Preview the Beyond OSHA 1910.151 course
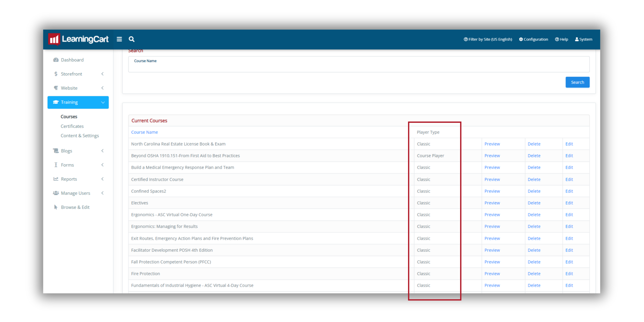This screenshot has height=322, width=644. [492, 155]
